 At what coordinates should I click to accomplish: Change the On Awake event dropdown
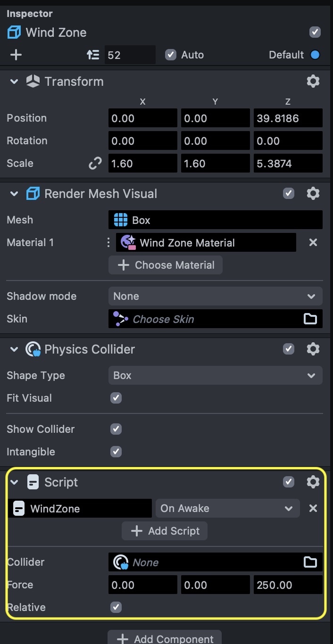point(227,508)
